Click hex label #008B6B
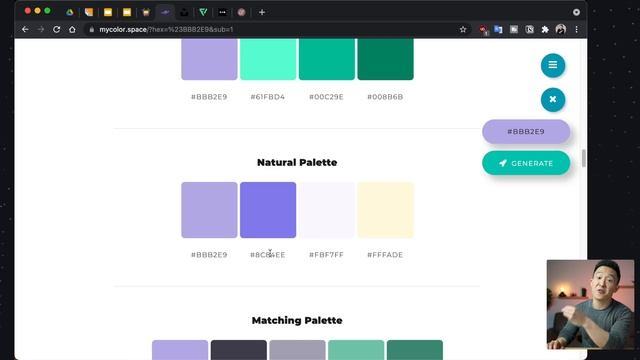Viewport: 640px width, 360px height. pyautogui.click(x=385, y=97)
